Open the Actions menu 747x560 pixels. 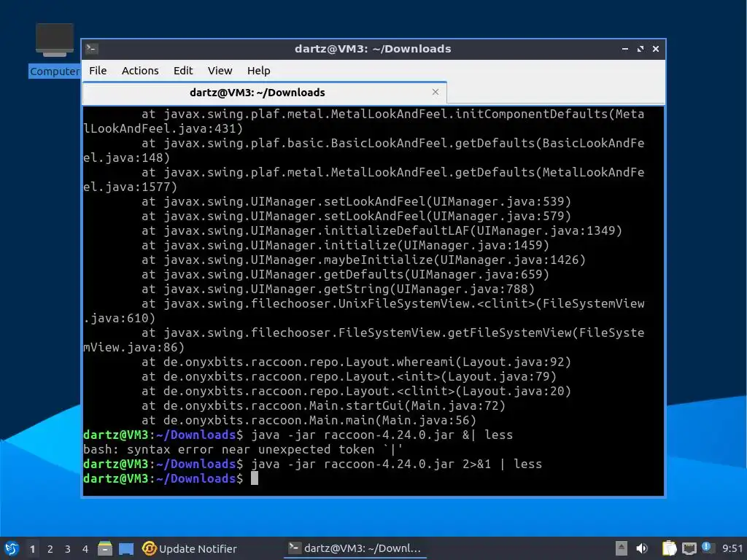click(140, 71)
